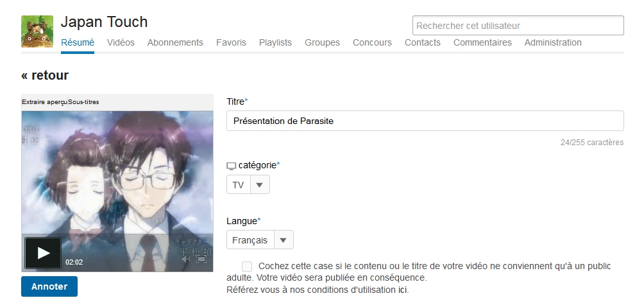The width and height of the screenshot is (644, 307).
Task: Open the Vidéos tab
Action: click(x=121, y=43)
